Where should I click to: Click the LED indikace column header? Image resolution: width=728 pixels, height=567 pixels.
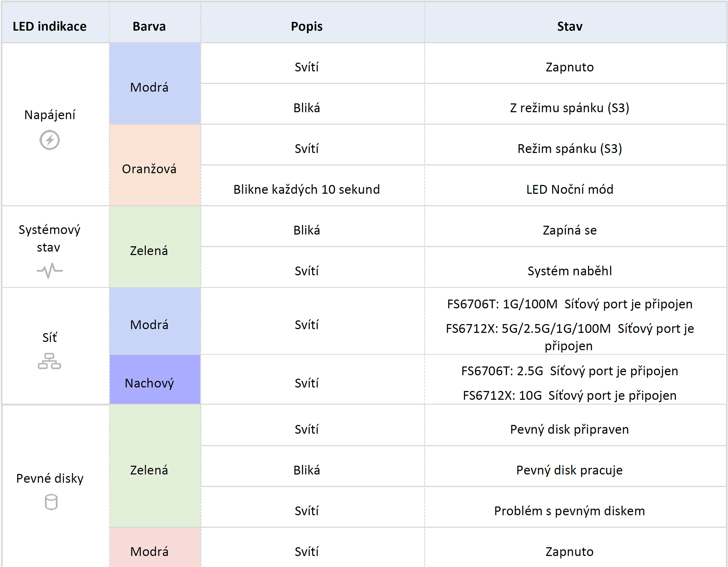coord(50,26)
